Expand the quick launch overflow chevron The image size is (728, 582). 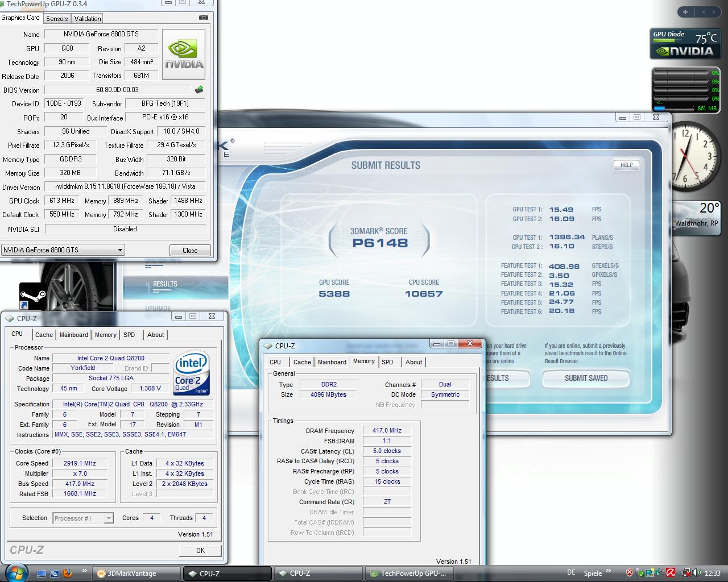(x=85, y=571)
